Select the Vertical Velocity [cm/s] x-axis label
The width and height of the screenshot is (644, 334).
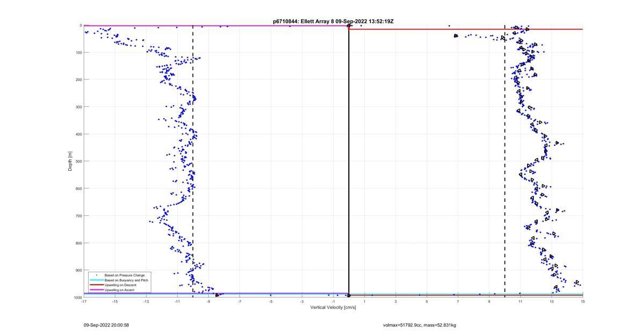click(333, 307)
